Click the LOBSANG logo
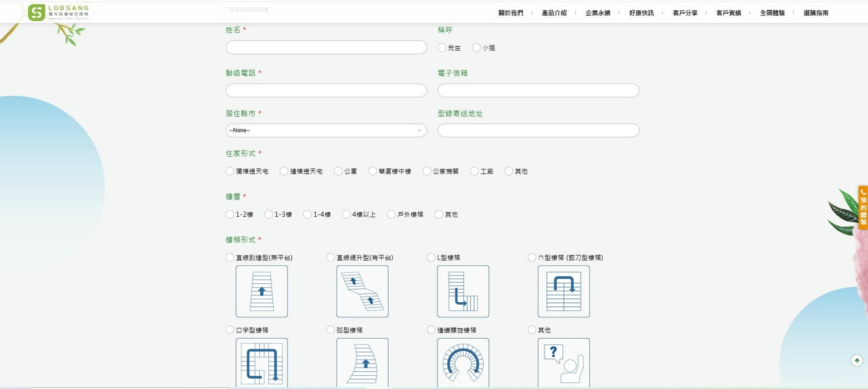868x389 pixels. click(58, 12)
